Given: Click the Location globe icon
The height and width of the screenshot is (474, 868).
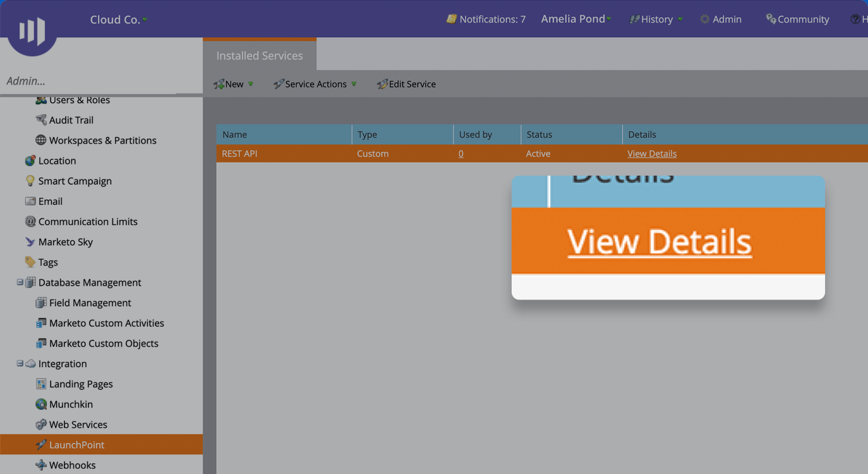Looking at the screenshot, I should pyautogui.click(x=30, y=161).
